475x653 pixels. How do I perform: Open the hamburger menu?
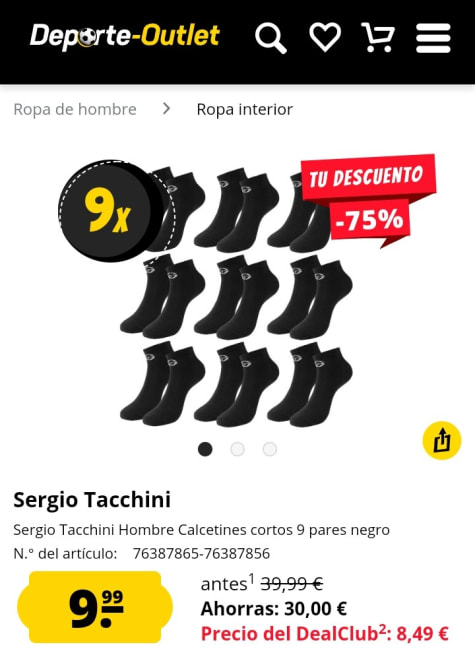point(433,38)
